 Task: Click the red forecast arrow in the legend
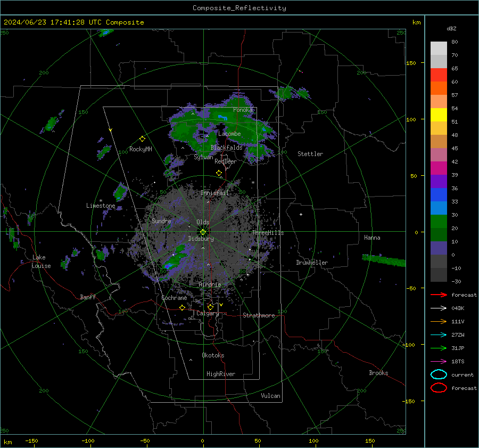pos(439,295)
